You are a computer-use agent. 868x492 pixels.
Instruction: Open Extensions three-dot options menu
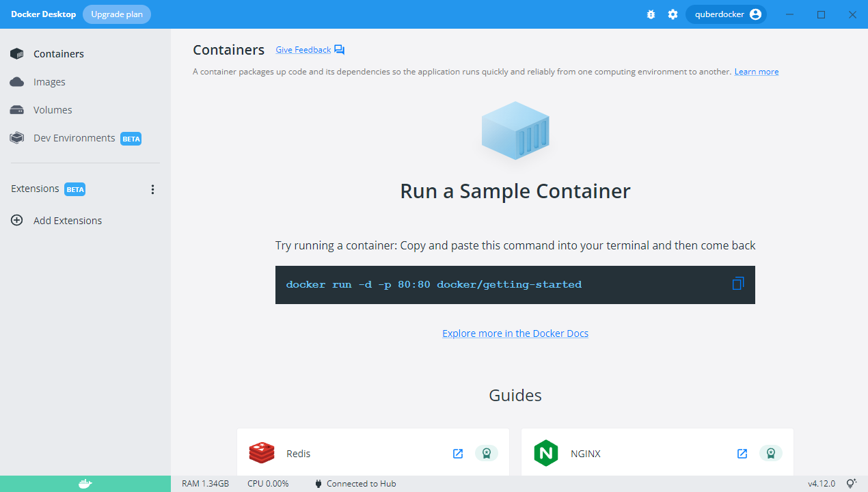coord(152,189)
